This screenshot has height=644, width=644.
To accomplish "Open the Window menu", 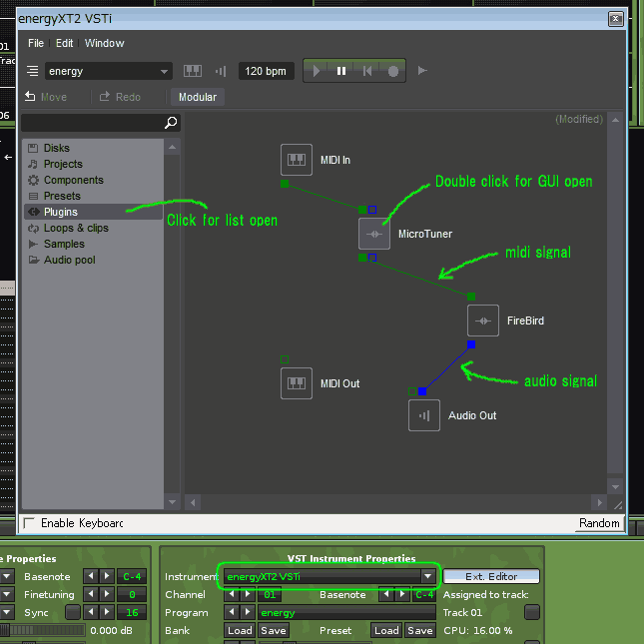I will [x=104, y=43].
